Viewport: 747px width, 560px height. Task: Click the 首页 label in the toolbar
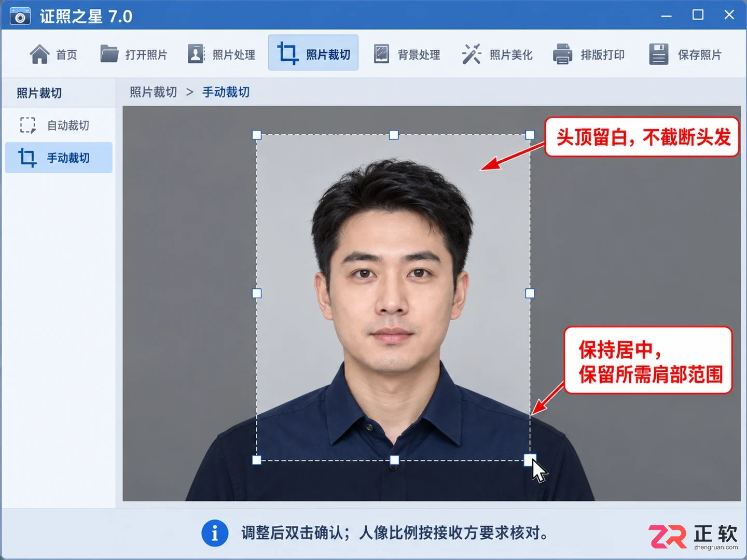tap(66, 54)
